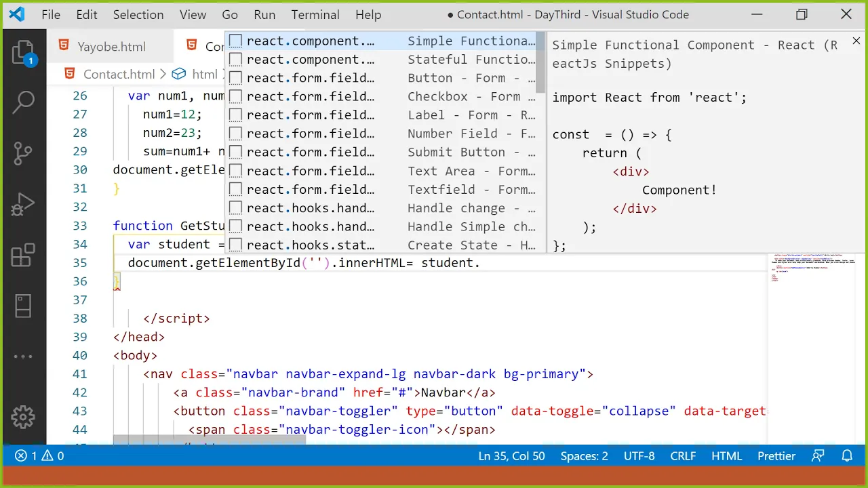Click the code minimap preview
This screenshot has height=488, width=868.
[814, 268]
